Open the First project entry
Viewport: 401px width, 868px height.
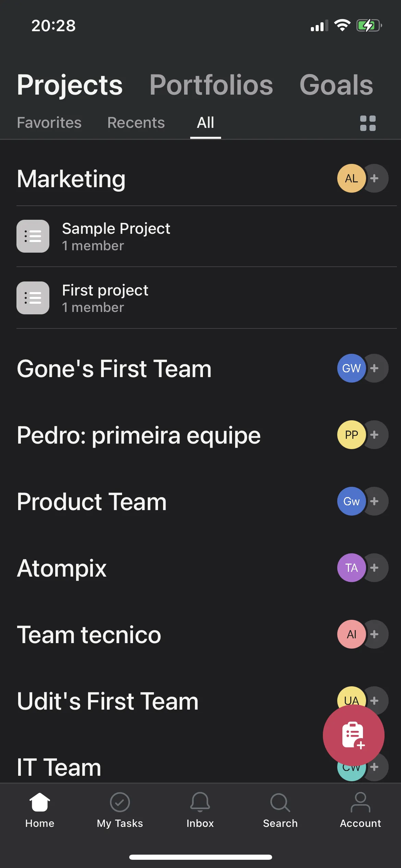[105, 298]
